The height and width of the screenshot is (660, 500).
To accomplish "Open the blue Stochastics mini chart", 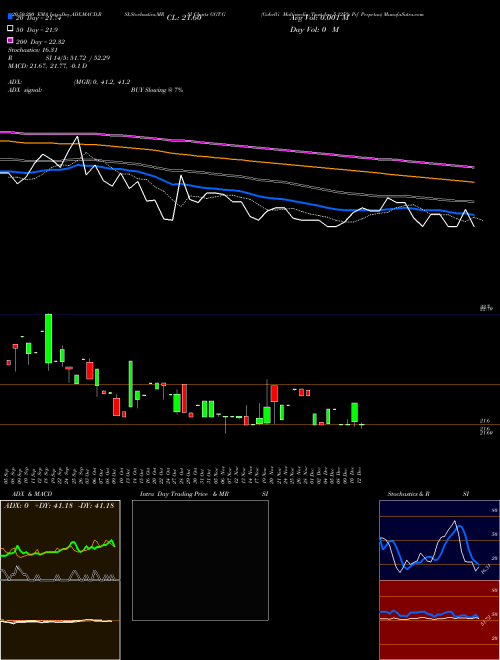I will [x=439, y=540].
